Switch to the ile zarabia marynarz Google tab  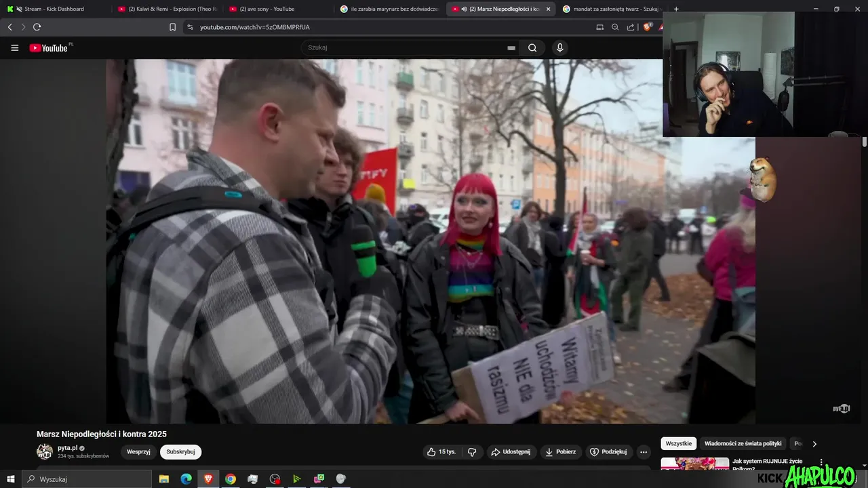click(x=389, y=9)
